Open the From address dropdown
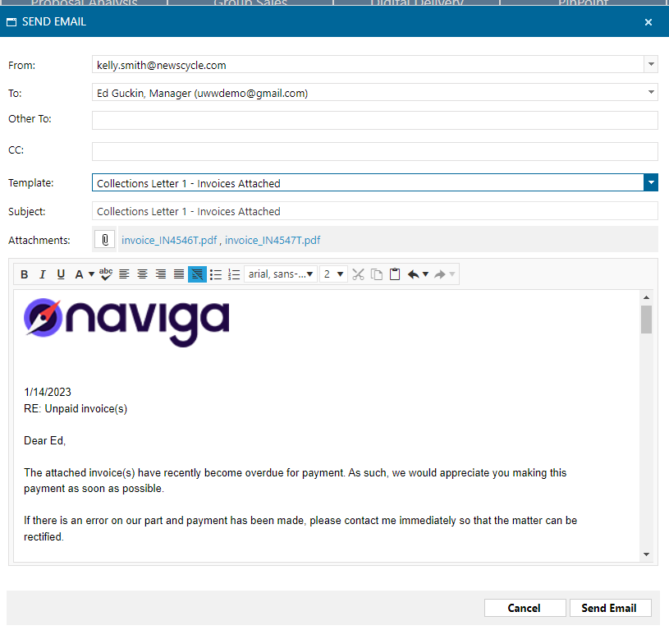This screenshot has height=644, width=669. [651, 65]
